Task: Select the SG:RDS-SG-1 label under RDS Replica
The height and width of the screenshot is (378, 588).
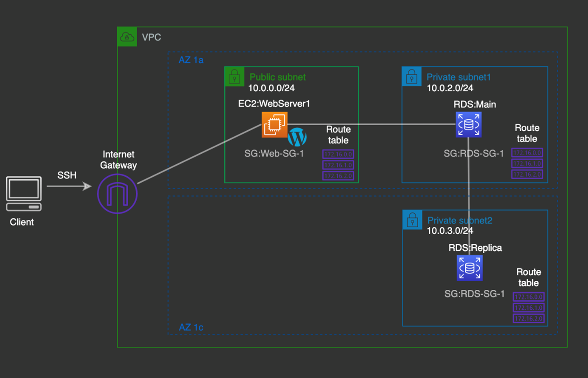Action: tap(474, 294)
